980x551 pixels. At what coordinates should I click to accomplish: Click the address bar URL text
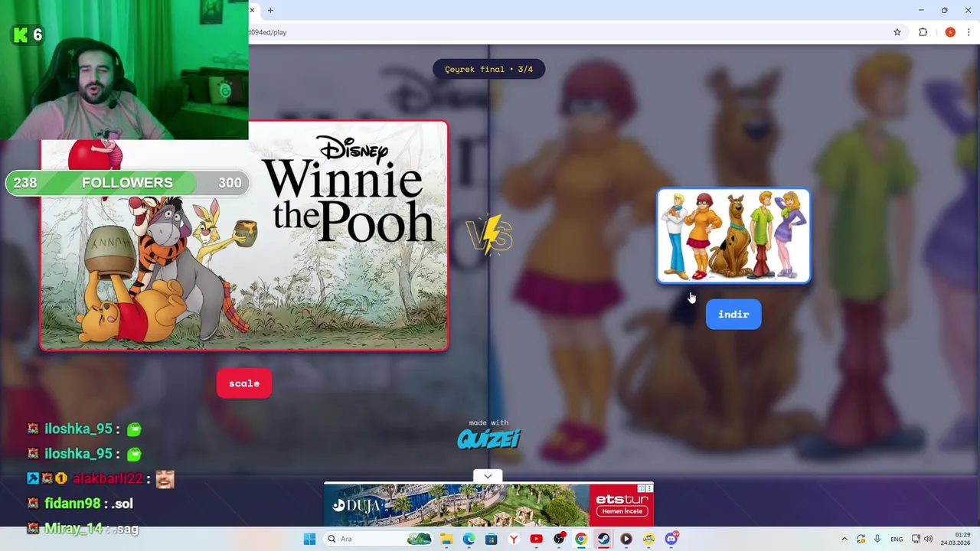pos(268,32)
